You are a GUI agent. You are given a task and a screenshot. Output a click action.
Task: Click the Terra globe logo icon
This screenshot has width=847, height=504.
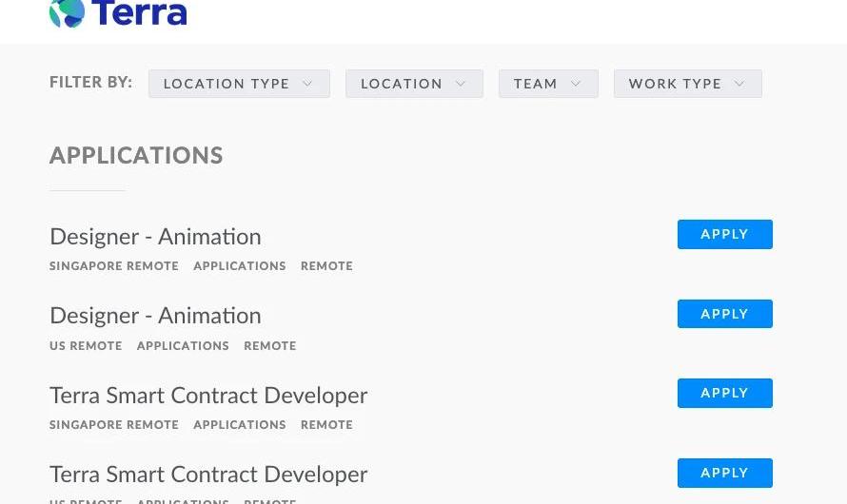tap(67, 12)
